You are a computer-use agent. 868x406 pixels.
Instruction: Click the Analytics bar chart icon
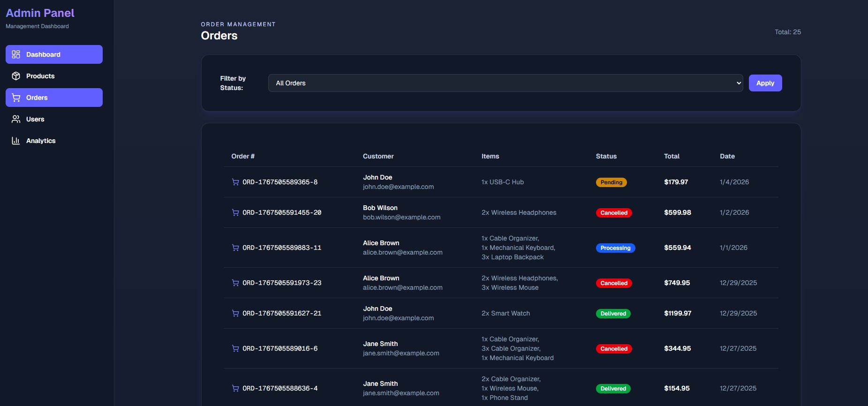[16, 141]
